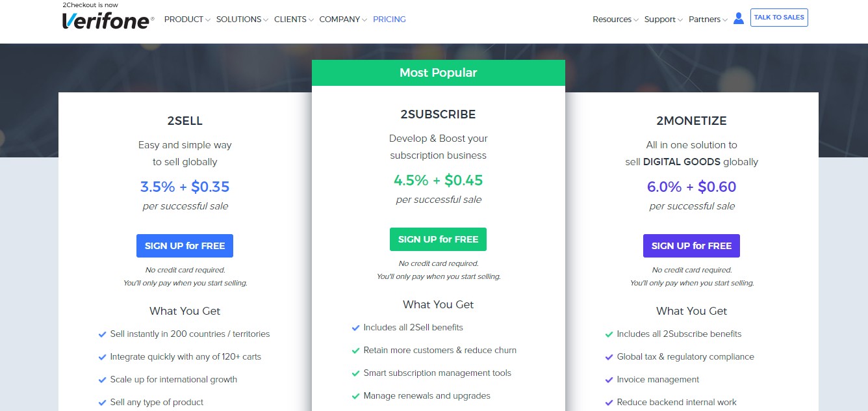Screen dimensions: 868x411
Task: Sign up for free for 2SELL
Action: (x=185, y=246)
